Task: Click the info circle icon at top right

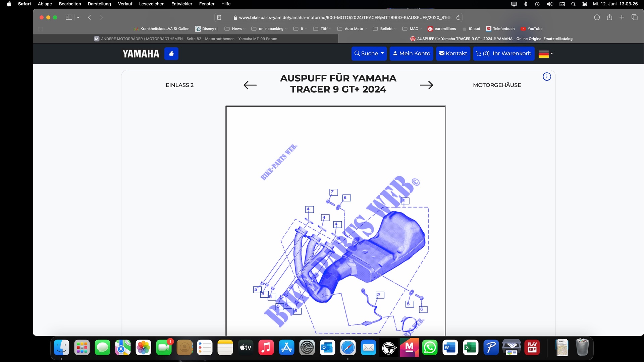Action: 547,77
